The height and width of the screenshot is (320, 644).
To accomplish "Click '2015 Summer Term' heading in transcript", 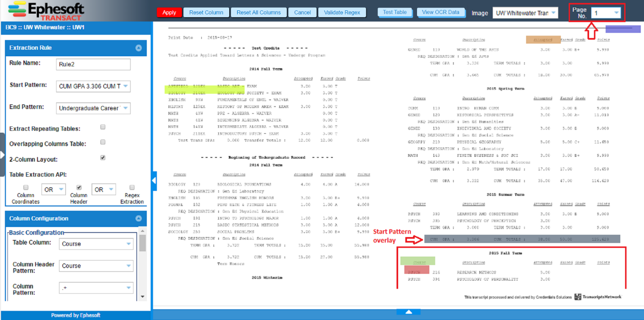I will (x=505, y=195).
